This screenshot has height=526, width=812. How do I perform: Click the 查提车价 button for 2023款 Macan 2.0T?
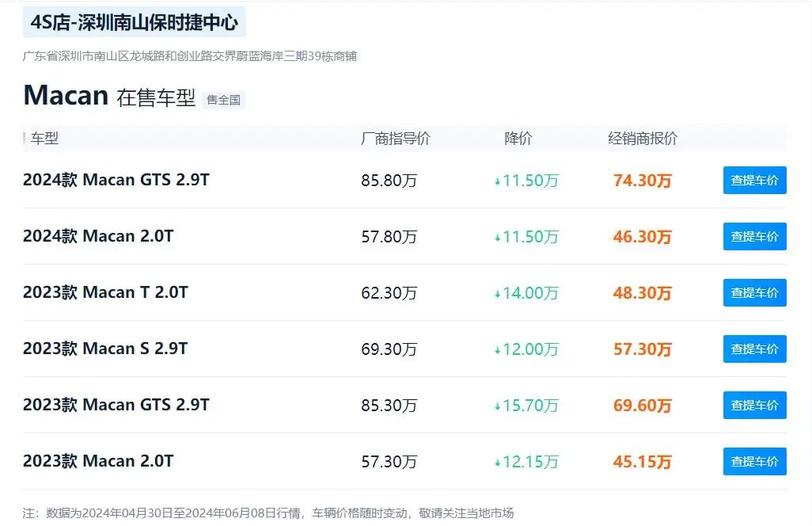(x=753, y=461)
